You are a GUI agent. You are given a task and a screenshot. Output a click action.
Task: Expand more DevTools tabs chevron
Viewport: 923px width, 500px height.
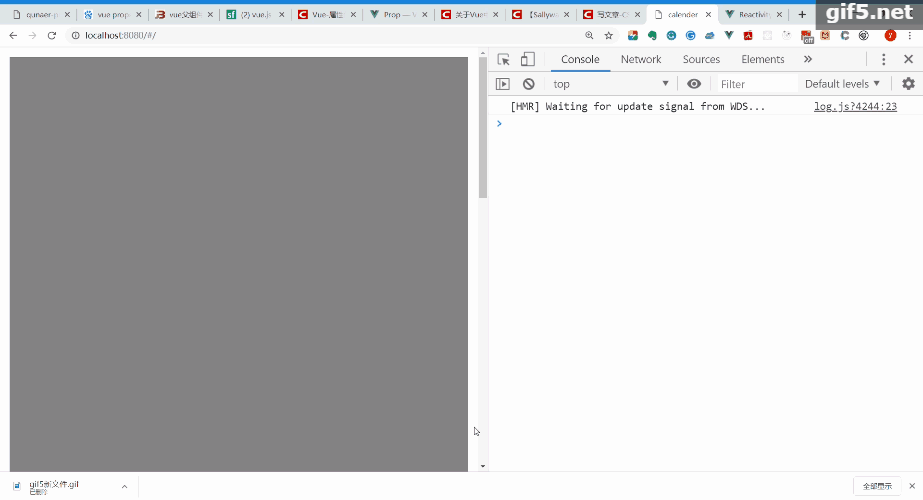click(x=808, y=59)
